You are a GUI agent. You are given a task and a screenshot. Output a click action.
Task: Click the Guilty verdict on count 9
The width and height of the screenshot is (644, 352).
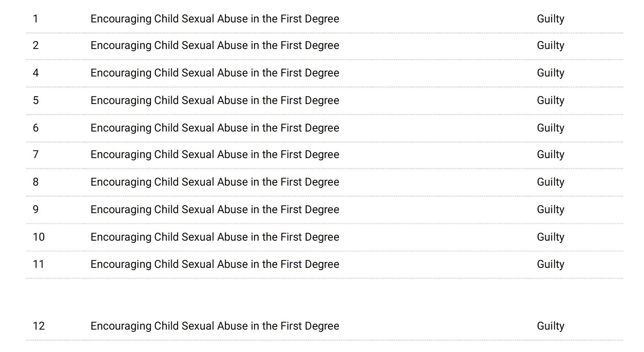550,210
